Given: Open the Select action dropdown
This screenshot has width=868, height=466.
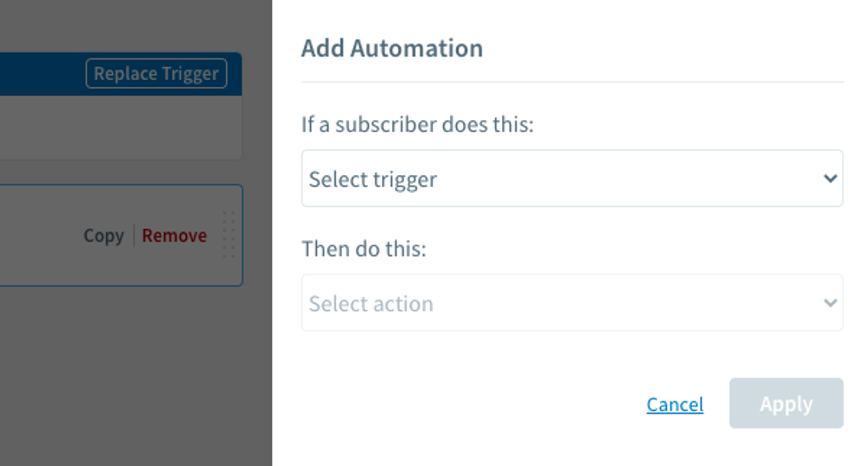Looking at the screenshot, I should click(572, 303).
